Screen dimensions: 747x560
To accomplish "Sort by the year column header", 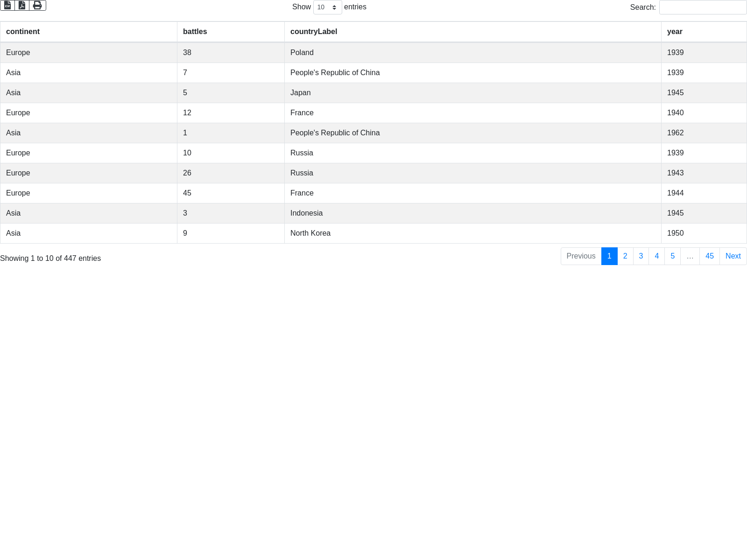I will (675, 32).
